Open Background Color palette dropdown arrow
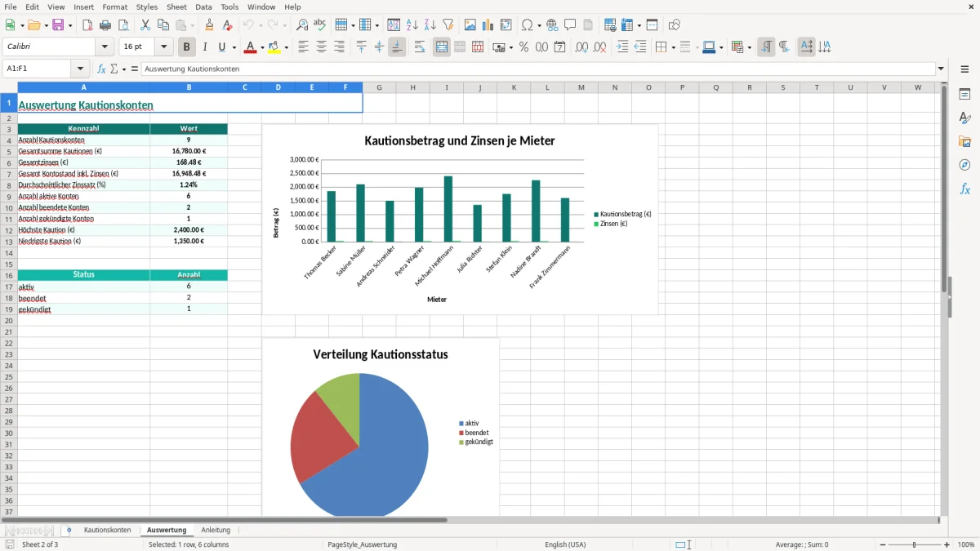This screenshot has height=551, width=980. point(287,47)
